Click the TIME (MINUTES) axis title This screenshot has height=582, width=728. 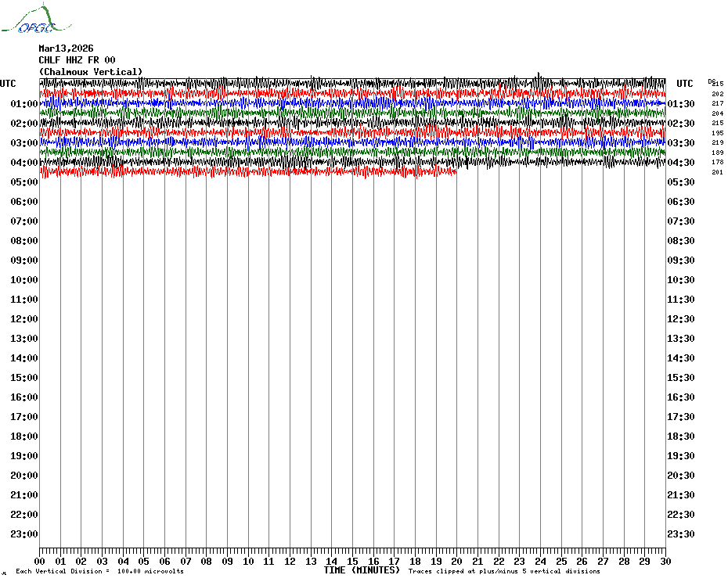click(362, 570)
